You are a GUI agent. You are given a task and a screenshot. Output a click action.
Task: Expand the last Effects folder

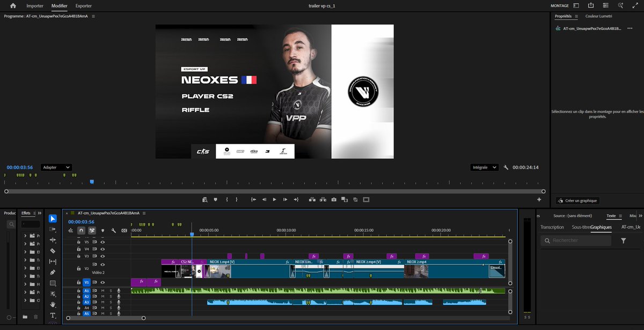click(x=25, y=300)
